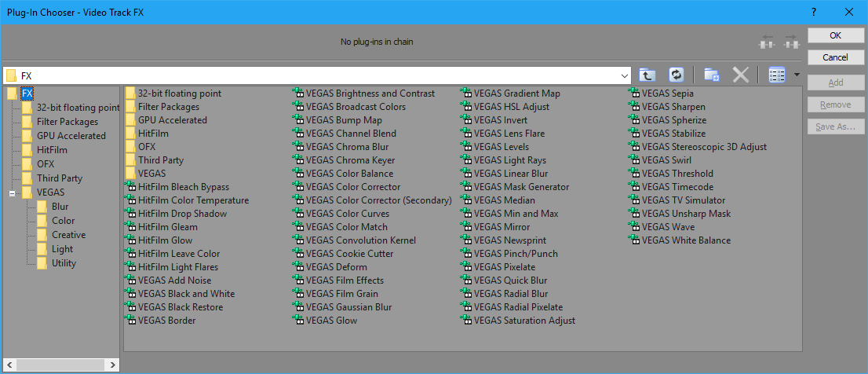Select VEGAS Brightness and Contrast plug-in
The width and height of the screenshot is (868, 374).
[x=363, y=93]
